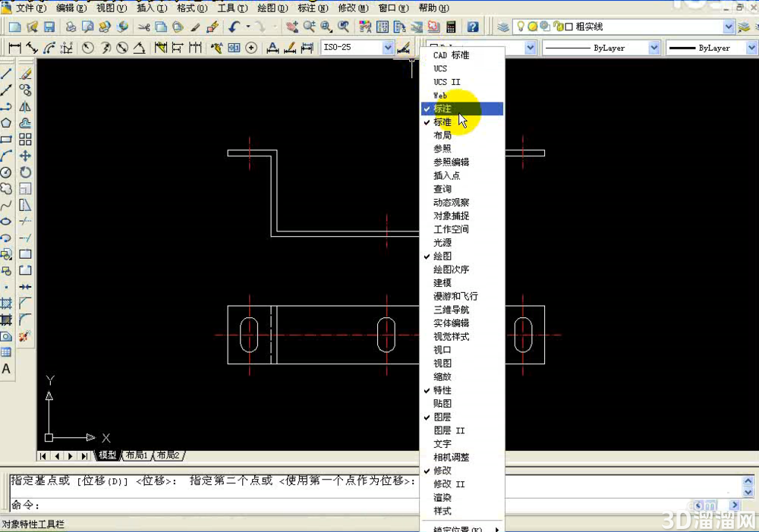Switch to the 布局1 tab
The width and height of the screenshot is (759, 532).
tap(137, 455)
